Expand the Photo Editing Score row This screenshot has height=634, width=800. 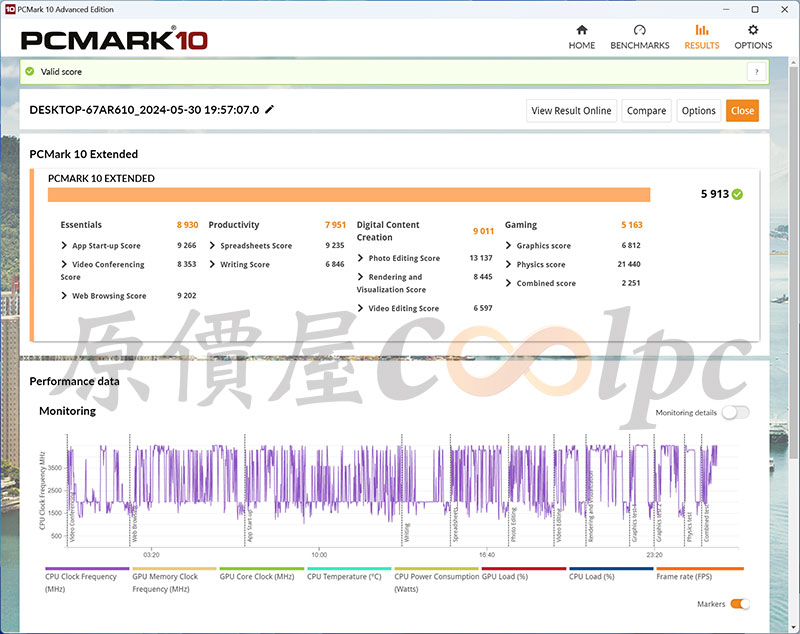coord(361,258)
